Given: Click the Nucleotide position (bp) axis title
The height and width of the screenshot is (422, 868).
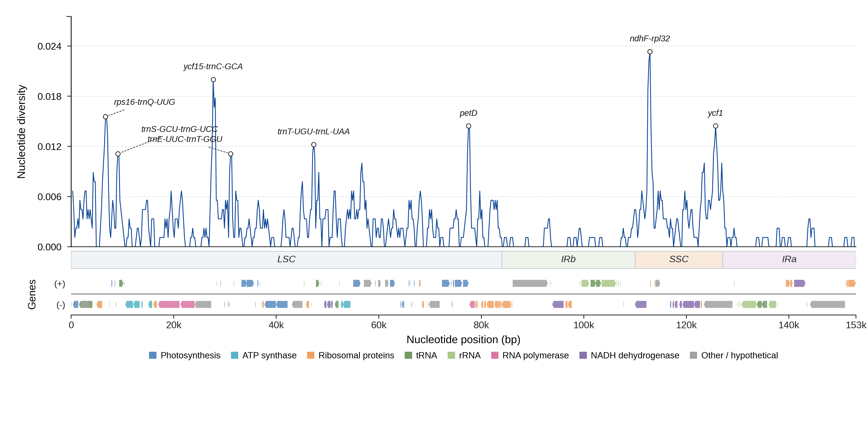Looking at the screenshot, I should coord(464,339).
